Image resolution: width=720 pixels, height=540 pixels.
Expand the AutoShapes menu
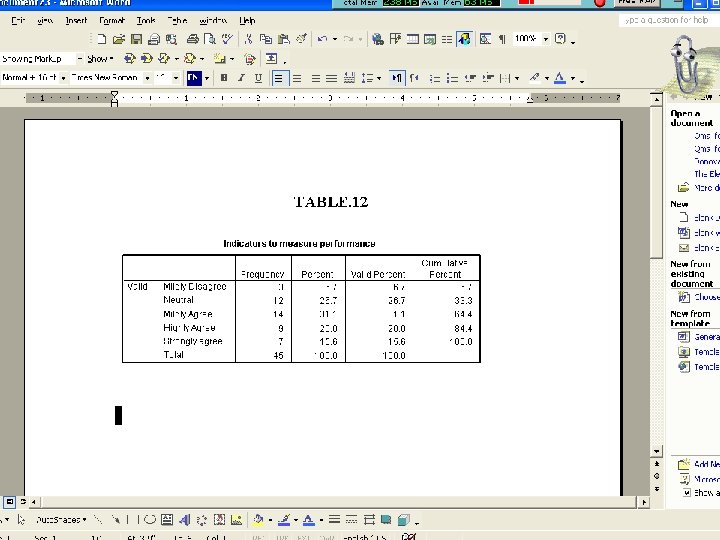61,520
